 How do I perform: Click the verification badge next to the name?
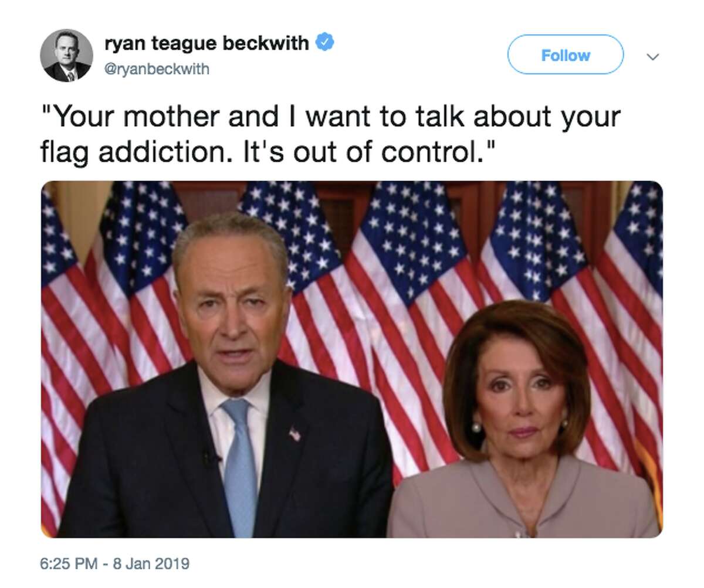pyautogui.click(x=325, y=40)
